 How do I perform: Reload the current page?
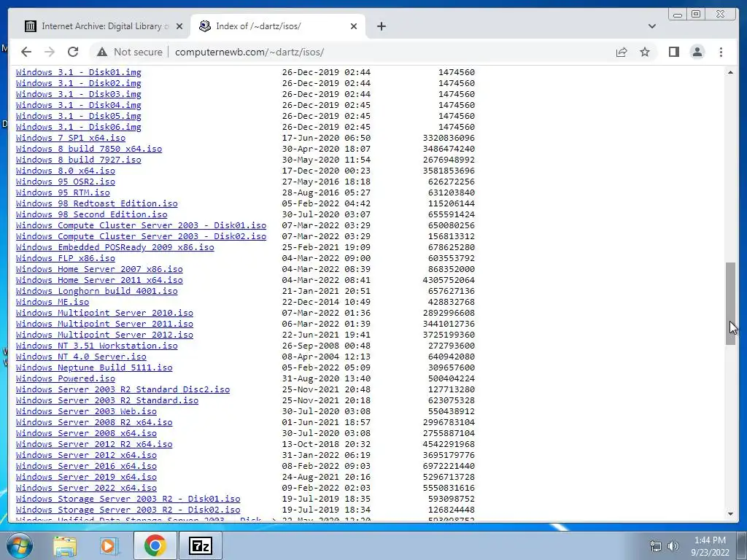point(73,52)
